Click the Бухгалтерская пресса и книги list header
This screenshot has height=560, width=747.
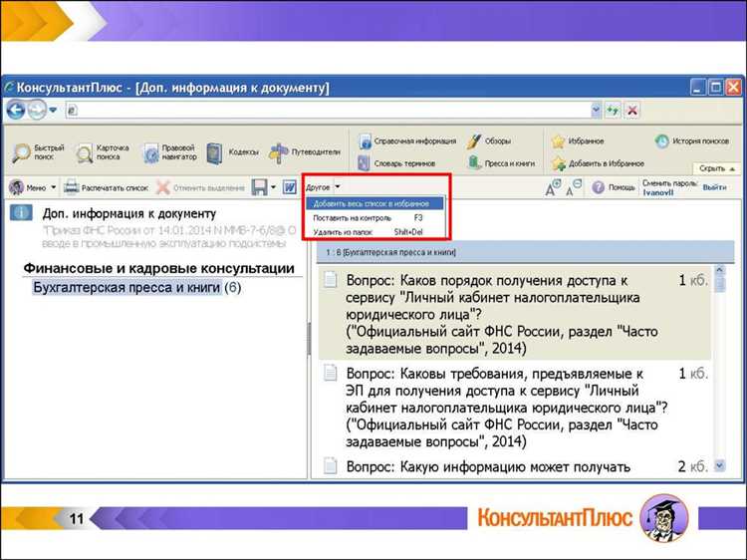click(525, 252)
